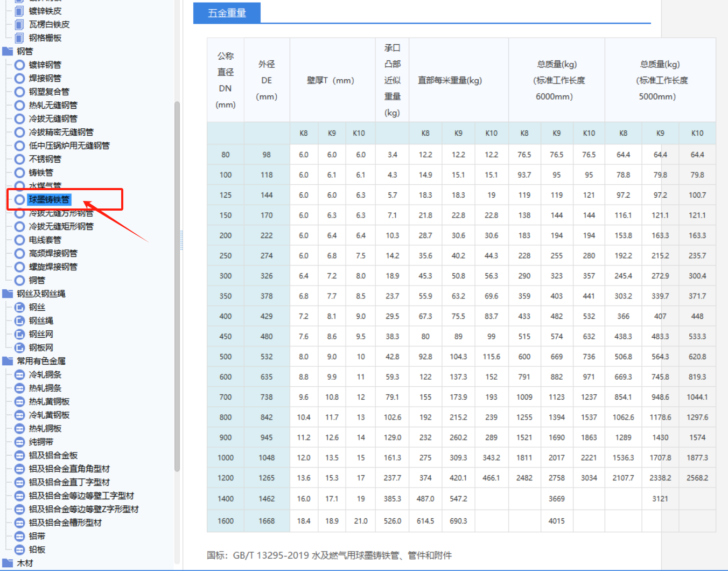The height and width of the screenshot is (571, 728).
Task: Select 铝及铝合金直角角型材
Action: [69, 469]
